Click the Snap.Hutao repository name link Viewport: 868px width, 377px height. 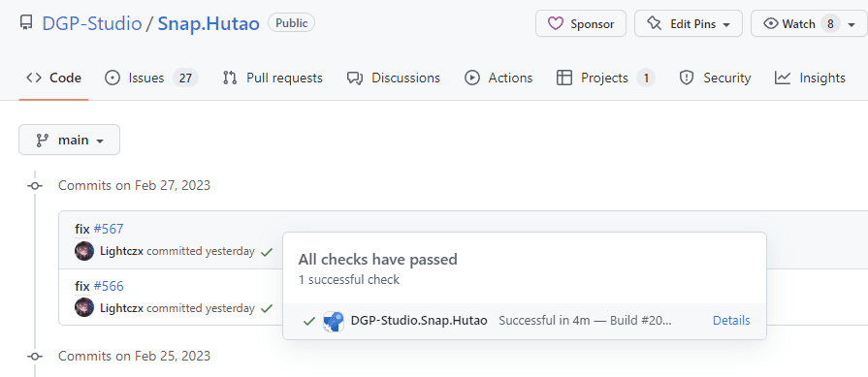click(209, 24)
